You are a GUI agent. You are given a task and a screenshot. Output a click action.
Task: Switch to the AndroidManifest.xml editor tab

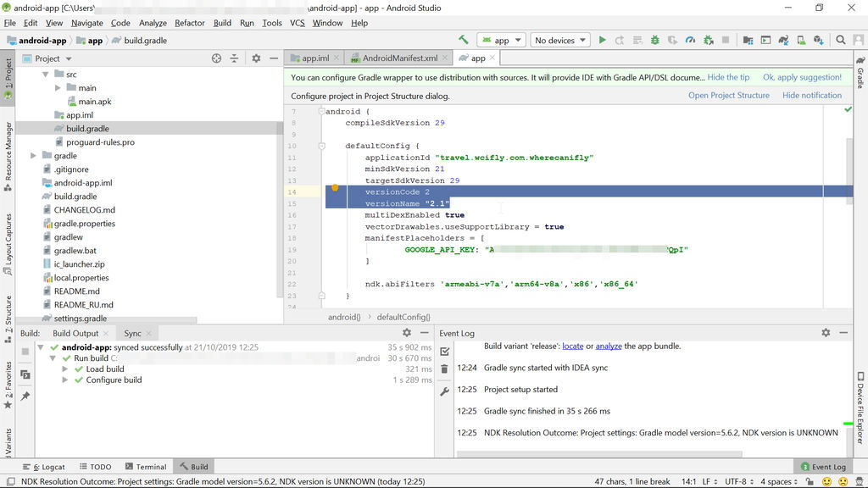coord(399,58)
